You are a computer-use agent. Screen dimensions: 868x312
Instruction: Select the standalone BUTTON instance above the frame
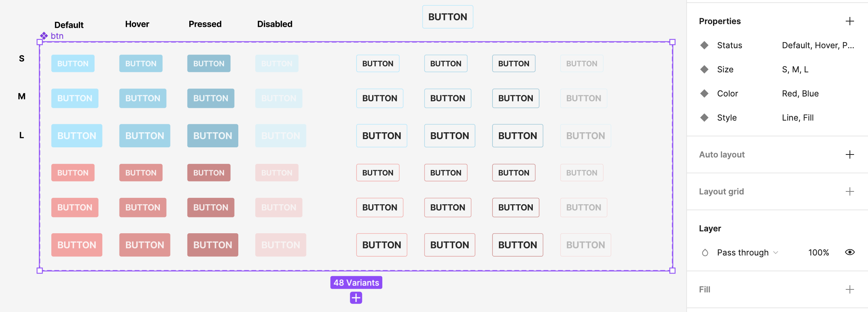[x=448, y=17]
